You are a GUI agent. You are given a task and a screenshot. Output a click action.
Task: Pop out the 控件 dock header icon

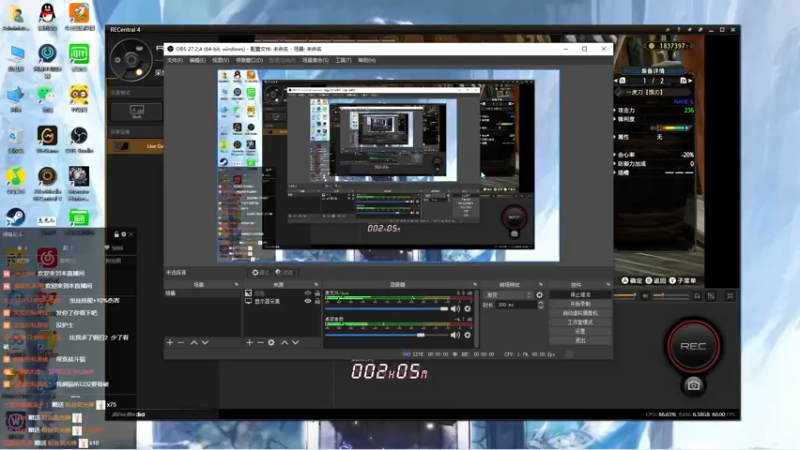coord(608,284)
